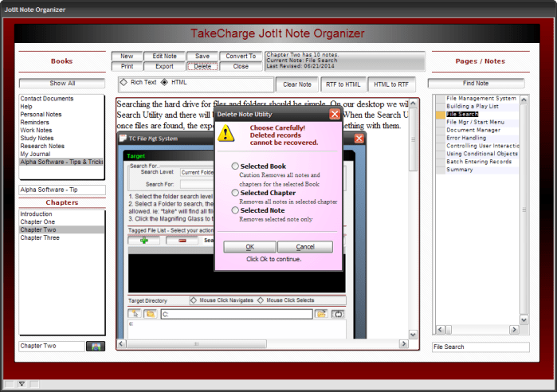
Task: Click the cursor-arrow icon beside Target Directory path
Action: [135, 314]
